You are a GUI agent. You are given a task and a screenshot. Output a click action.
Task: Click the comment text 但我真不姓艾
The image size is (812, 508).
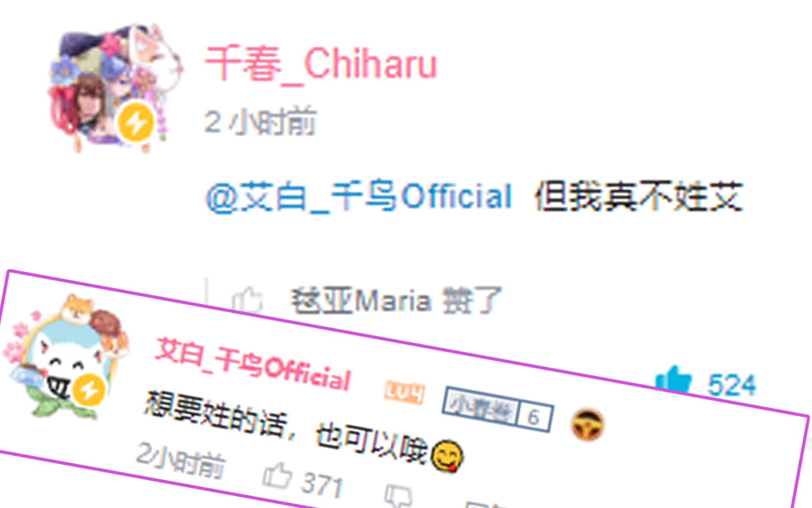pos(639,196)
